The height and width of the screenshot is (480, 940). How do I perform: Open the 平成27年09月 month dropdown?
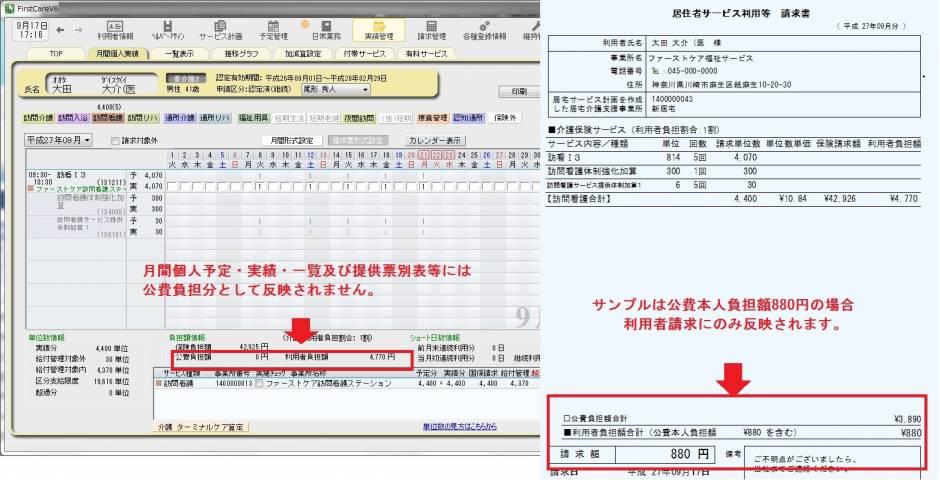[x=57, y=140]
